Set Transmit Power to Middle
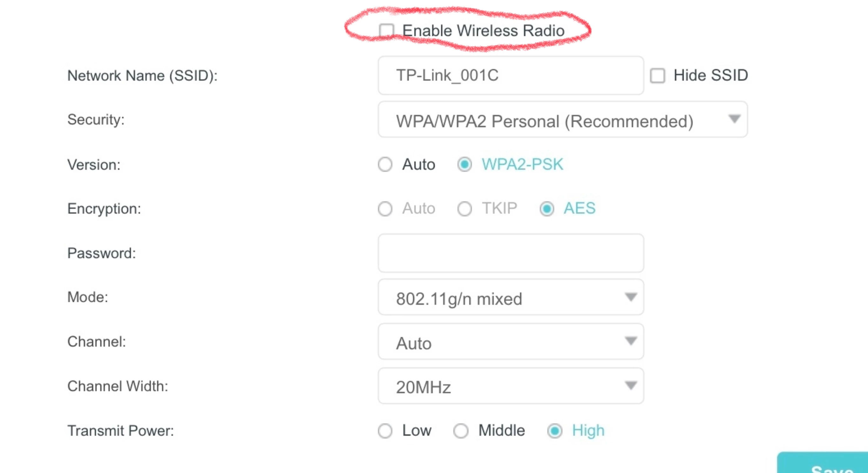The width and height of the screenshot is (868, 473). [x=461, y=430]
